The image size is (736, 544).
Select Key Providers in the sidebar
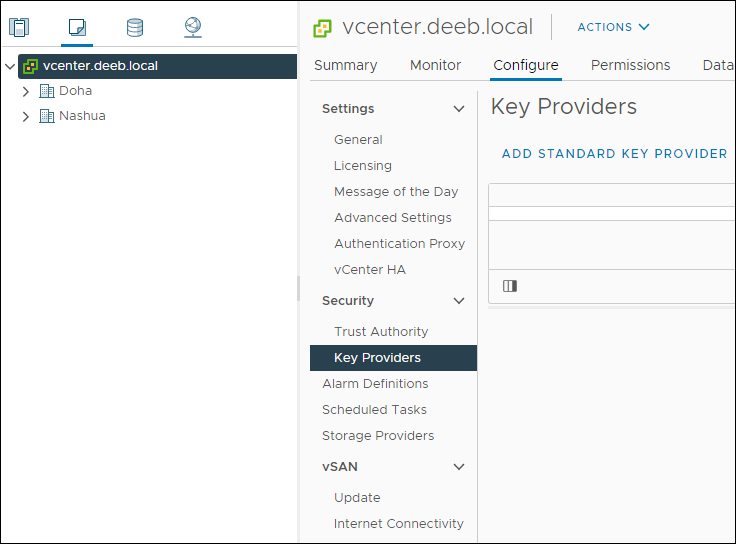pyautogui.click(x=393, y=358)
